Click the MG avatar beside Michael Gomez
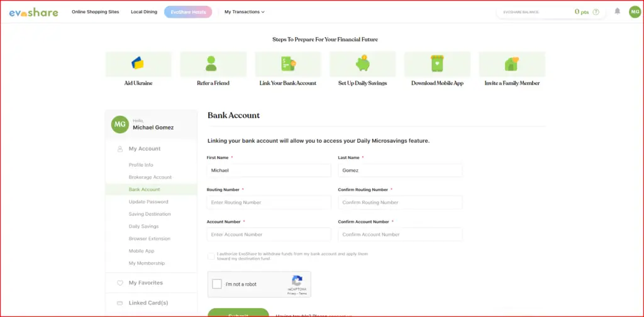 (120, 124)
